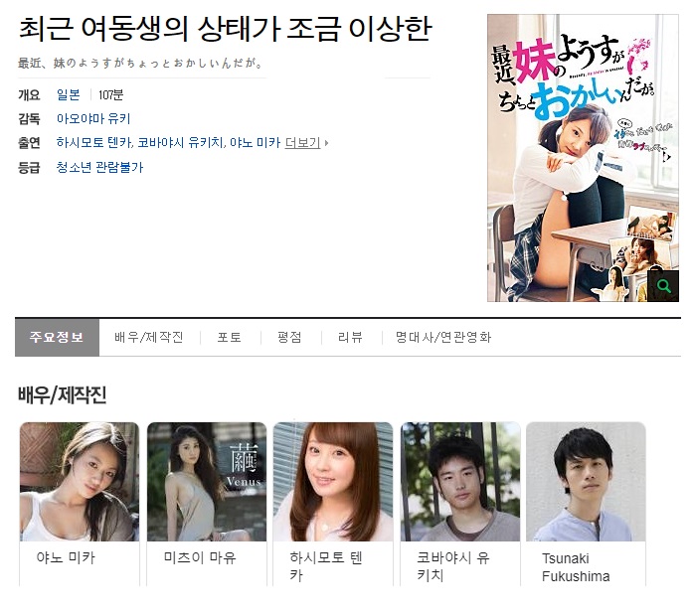
Task: Open the movie poster image
Action: (583, 158)
